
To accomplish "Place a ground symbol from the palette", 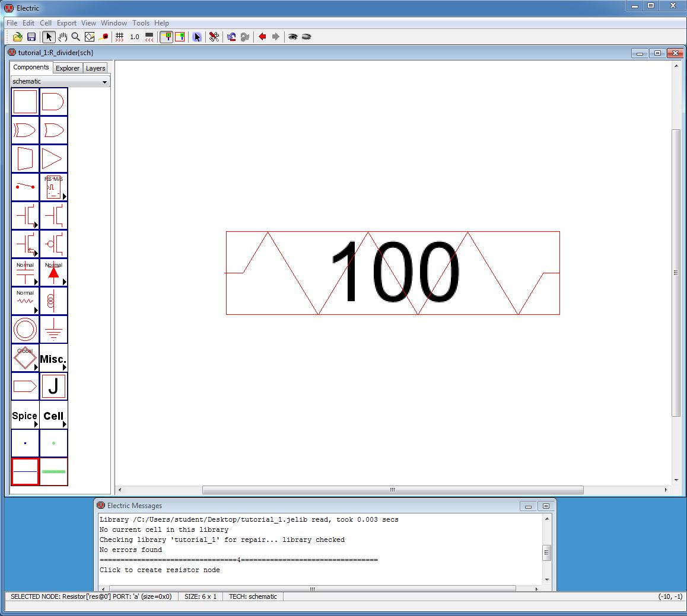I will point(53,329).
